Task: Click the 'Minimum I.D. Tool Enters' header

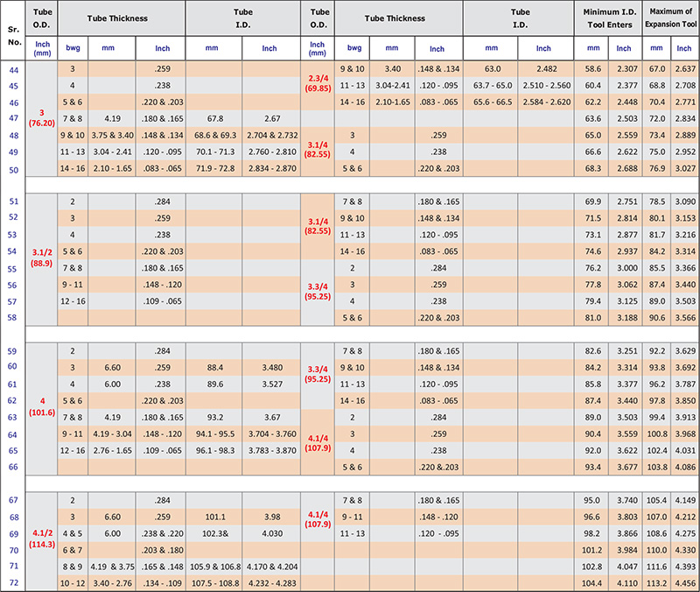Action: pos(609,18)
